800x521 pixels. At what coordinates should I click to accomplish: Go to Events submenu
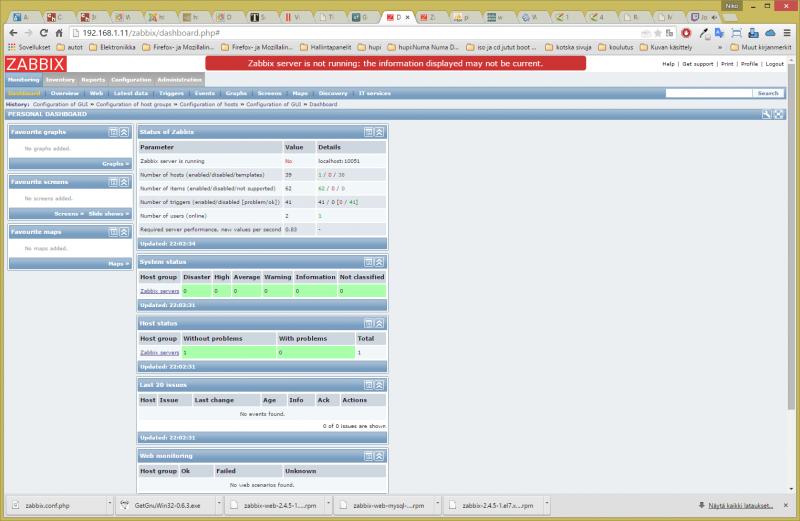[205, 93]
